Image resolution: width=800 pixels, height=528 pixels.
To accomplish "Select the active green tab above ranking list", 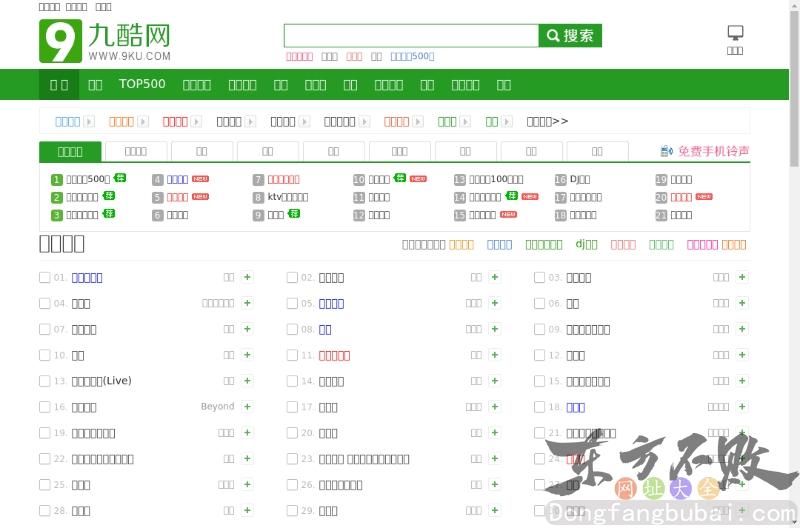I will [x=70, y=152].
